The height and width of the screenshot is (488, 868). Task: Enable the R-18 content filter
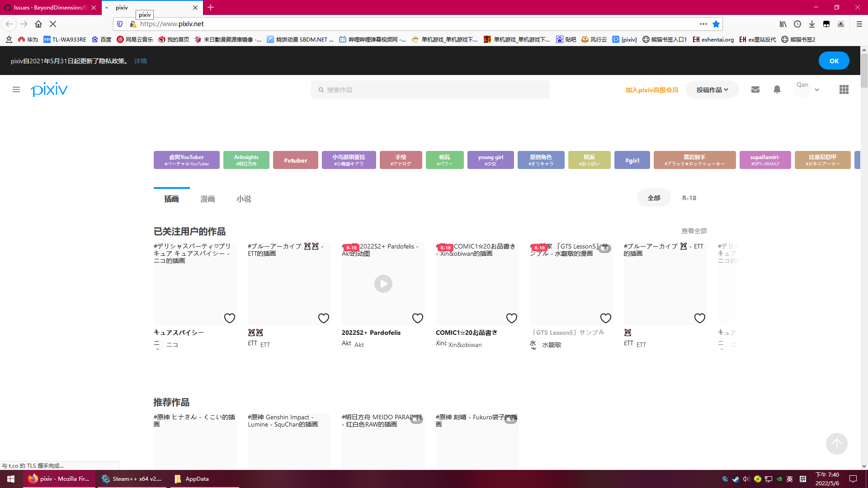pos(689,197)
